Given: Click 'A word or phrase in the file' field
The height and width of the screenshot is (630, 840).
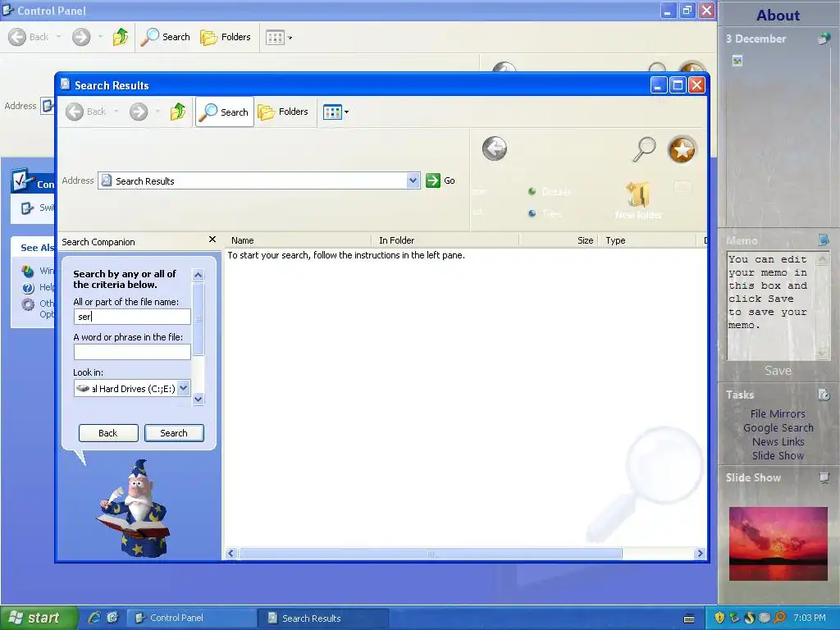Looking at the screenshot, I should (132, 352).
